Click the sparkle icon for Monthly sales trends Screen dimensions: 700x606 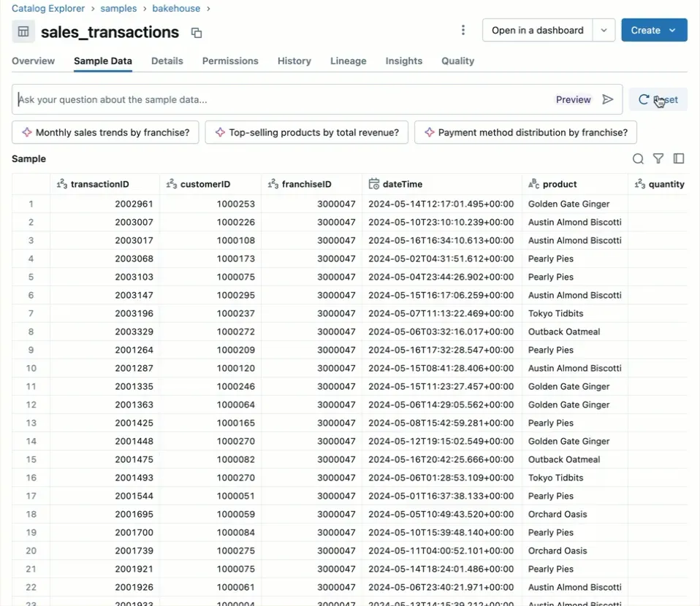27,132
